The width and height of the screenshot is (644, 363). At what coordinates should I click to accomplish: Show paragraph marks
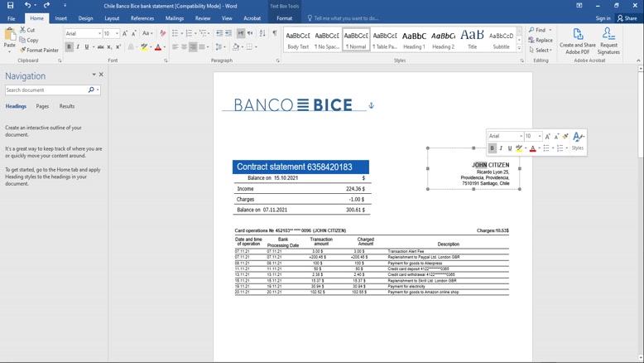click(x=274, y=33)
